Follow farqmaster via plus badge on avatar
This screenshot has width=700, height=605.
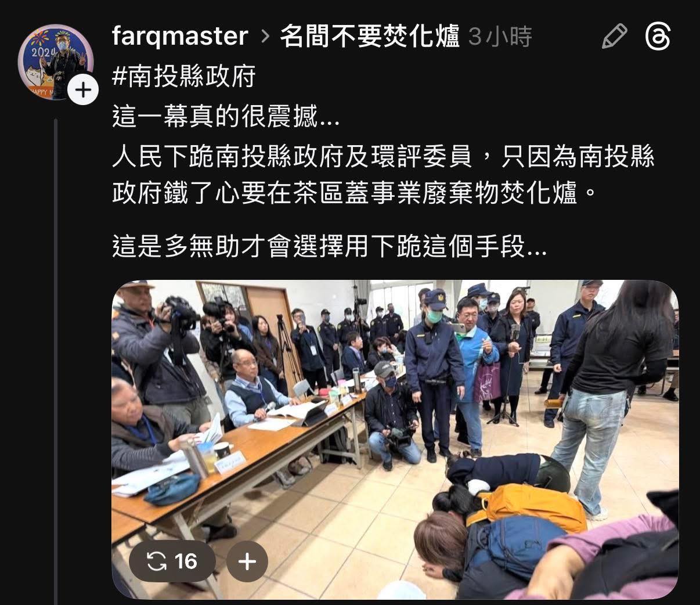click(83, 90)
